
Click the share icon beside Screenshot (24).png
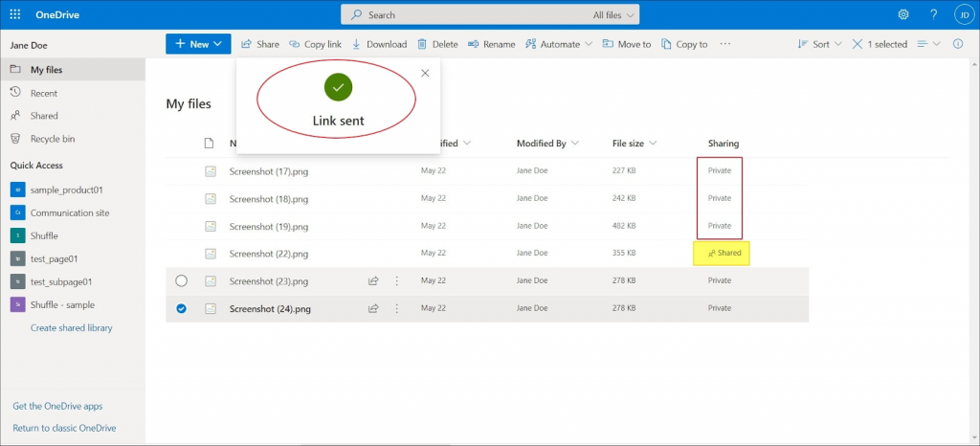point(373,309)
